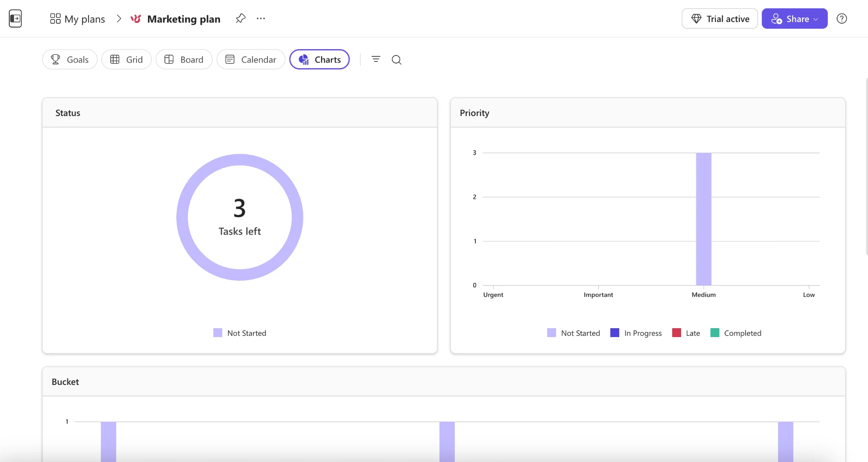Image resolution: width=868 pixels, height=462 pixels.
Task: Click the Low axis label
Action: pos(809,295)
